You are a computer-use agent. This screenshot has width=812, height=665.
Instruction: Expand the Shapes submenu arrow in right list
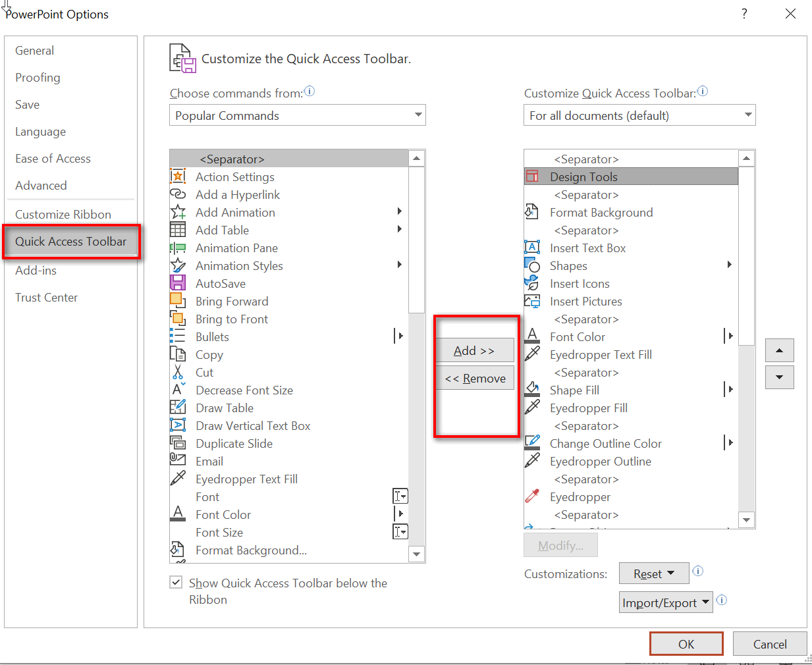729,265
